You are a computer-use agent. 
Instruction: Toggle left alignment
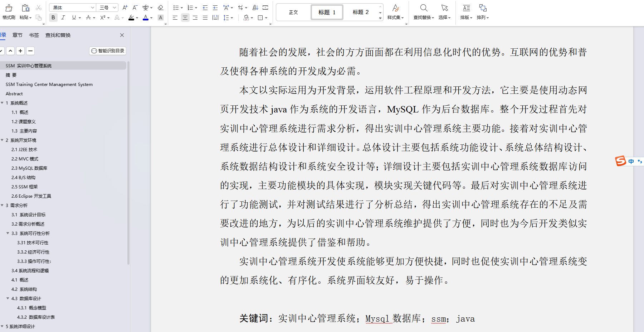175,18
